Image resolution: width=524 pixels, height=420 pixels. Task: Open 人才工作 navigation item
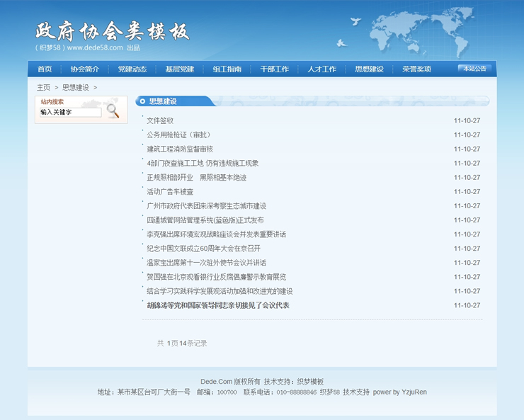(x=322, y=69)
